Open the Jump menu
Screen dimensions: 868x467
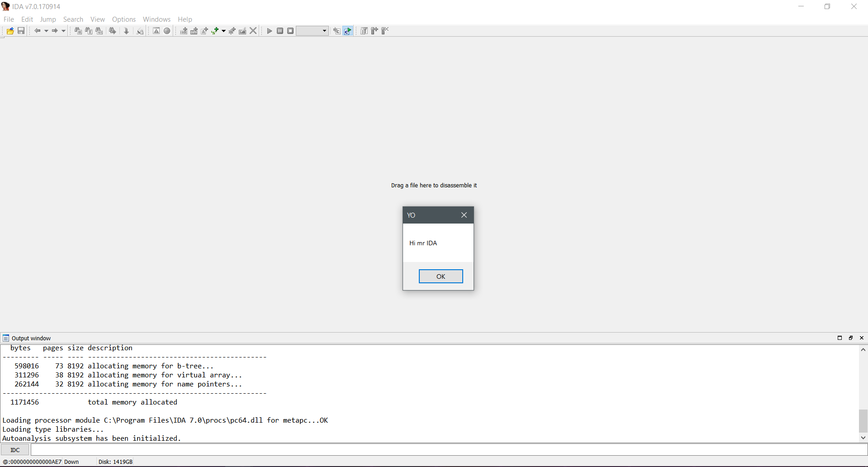[48, 19]
